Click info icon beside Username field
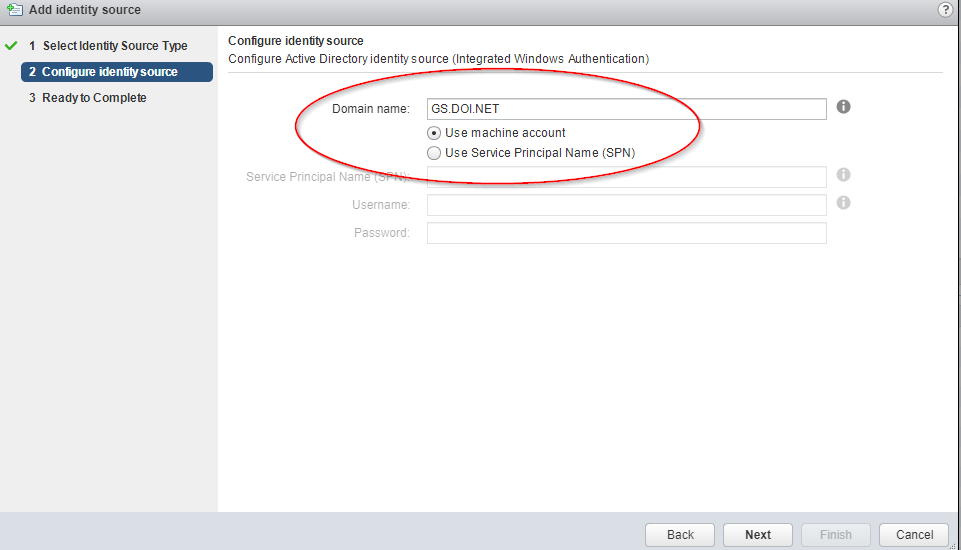961x550 pixels. [x=843, y=202]
